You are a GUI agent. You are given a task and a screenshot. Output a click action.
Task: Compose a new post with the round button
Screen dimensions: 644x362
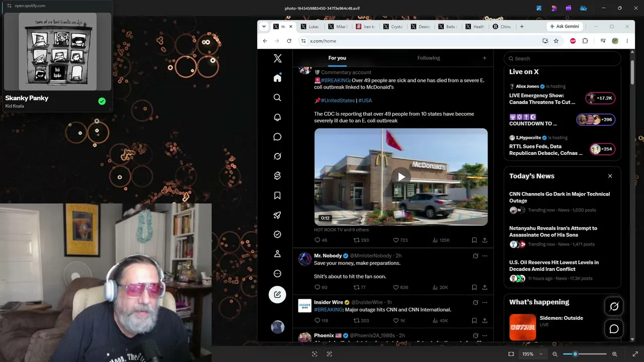[x=277, y=295]
